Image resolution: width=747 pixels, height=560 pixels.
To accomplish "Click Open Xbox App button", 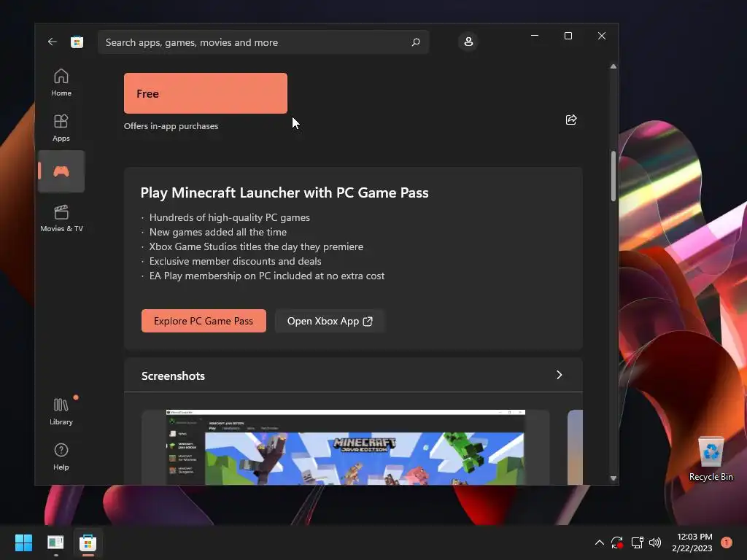I will [330, 321].
